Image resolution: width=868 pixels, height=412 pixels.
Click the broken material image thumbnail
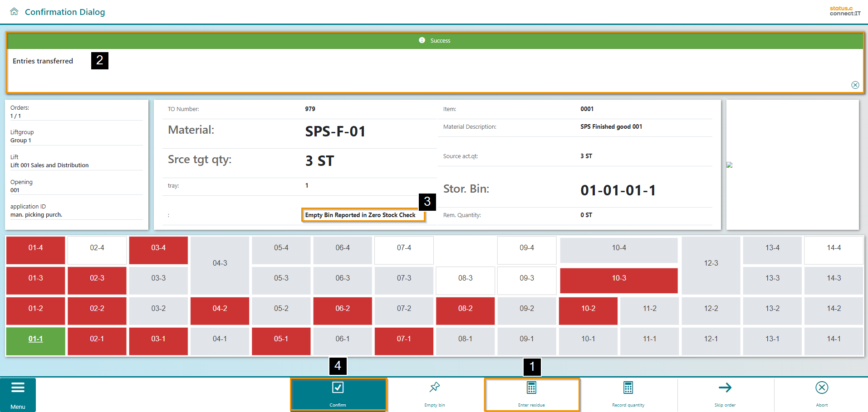click(729, 165)
